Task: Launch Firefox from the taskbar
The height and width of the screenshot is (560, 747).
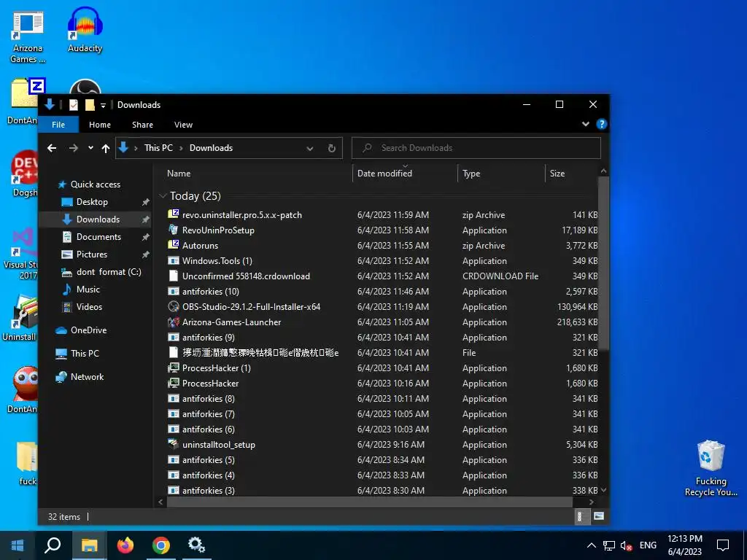Action: tap(125, 545)
